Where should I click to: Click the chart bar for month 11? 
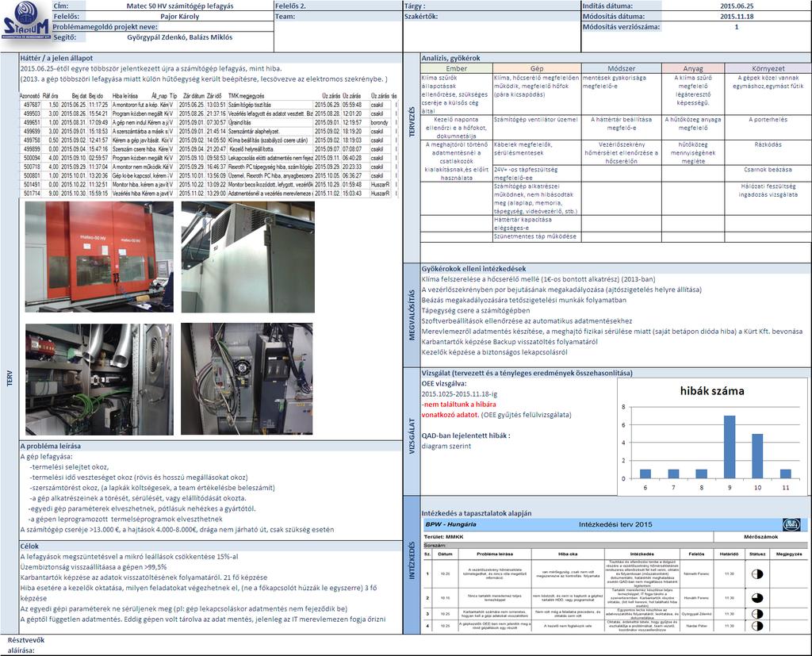(785, 474)
